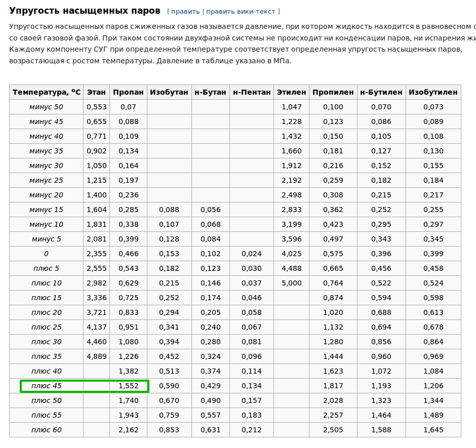Click the 'минус 5' row label
This screenshot has width=476, height=448.
coord(46,239)
